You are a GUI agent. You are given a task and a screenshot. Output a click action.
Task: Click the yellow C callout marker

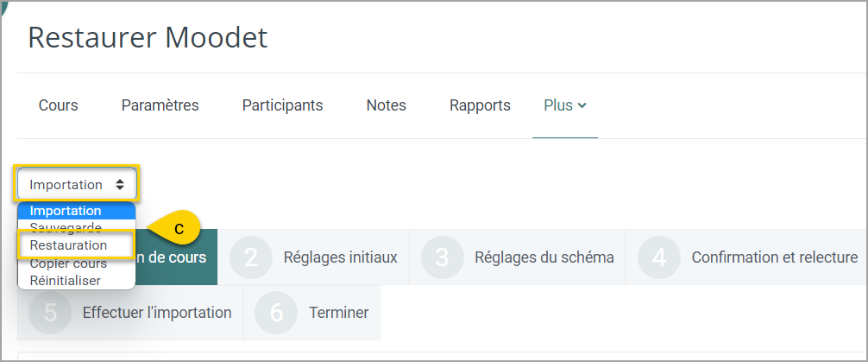click(175, 229)
